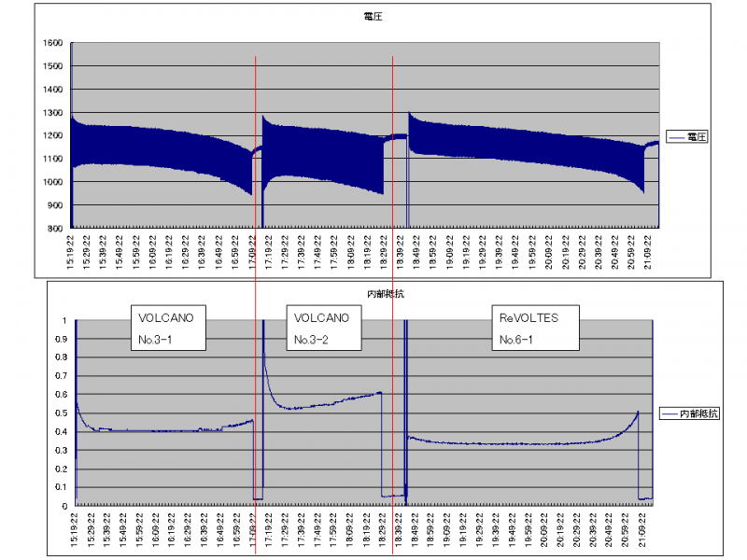Click the 800 label on the voltage axis

[x=56, y=229]
